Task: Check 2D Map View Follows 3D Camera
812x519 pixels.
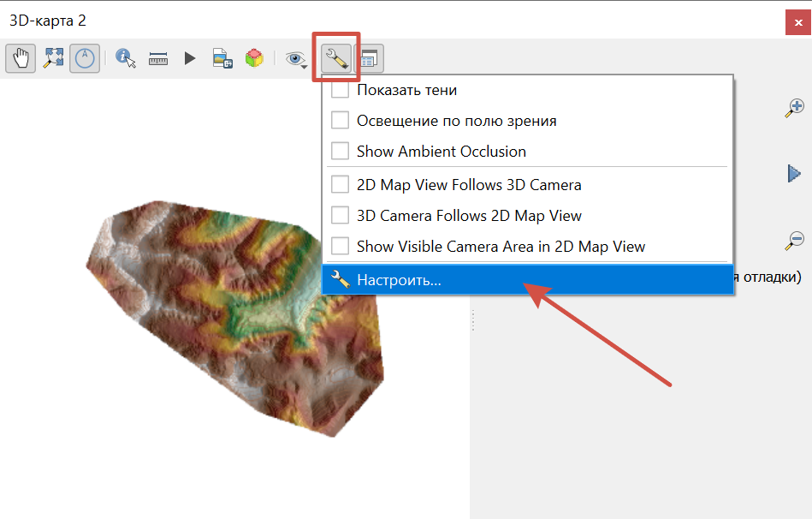Action: coord(341,185)
